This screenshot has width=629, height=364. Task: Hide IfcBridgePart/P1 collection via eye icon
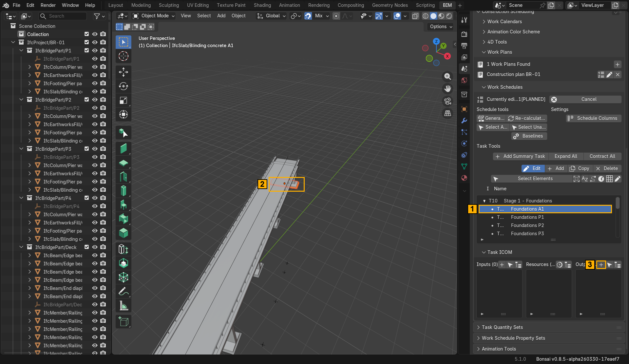tap(95, 50)
